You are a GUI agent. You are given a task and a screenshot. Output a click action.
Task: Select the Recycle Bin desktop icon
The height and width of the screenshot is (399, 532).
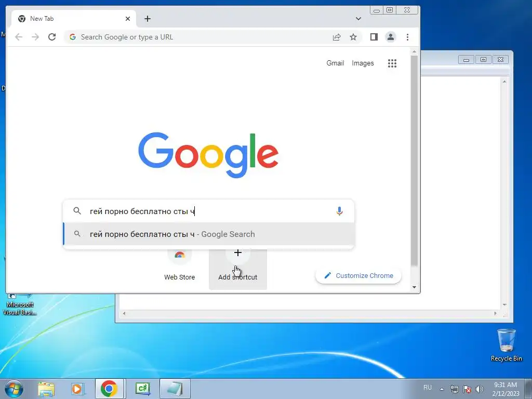[506, 345]
